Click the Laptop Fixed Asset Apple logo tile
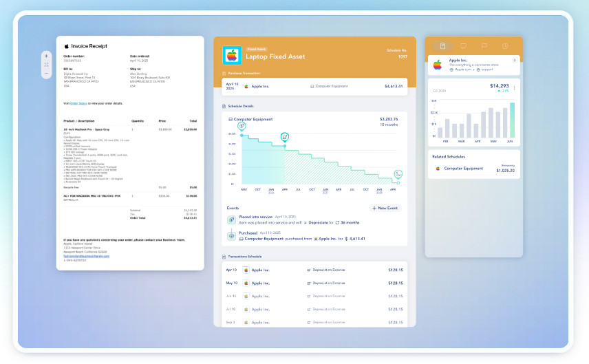Image resolution: width=589 pixels, height=364 pixels. (232, 55)
